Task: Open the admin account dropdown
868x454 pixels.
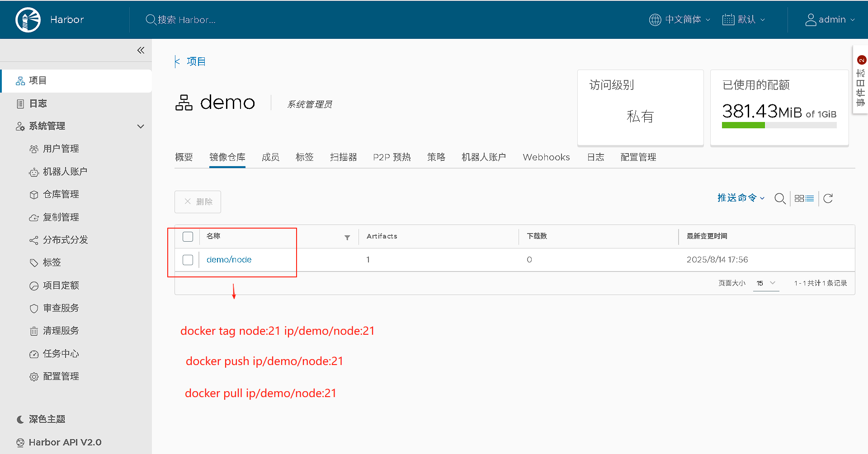Action: (x=836, y=20)
